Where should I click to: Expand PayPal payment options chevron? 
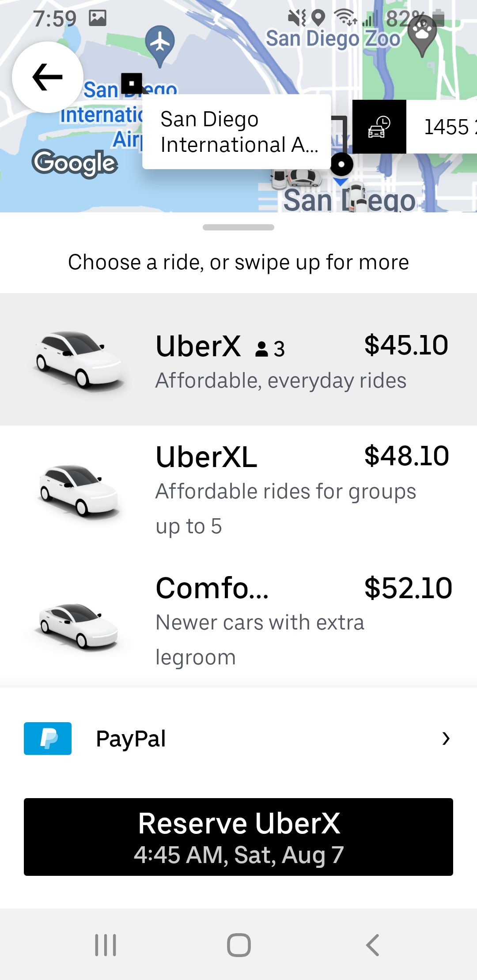coord(446,739)
